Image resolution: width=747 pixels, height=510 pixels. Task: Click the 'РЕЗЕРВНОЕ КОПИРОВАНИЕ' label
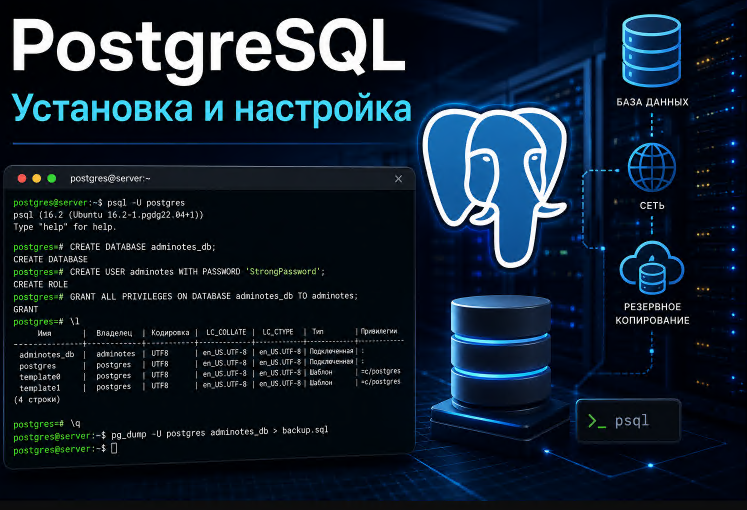pyautogui.click(x=652, y=313)
